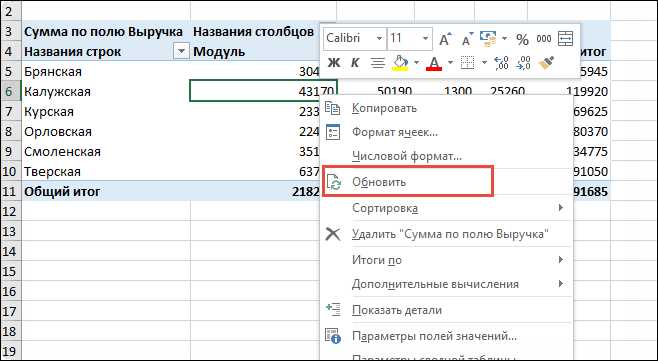This screenshot has width=658, height=361.
Task: Select cell Тверская
Action: click(x=106, y=171)
